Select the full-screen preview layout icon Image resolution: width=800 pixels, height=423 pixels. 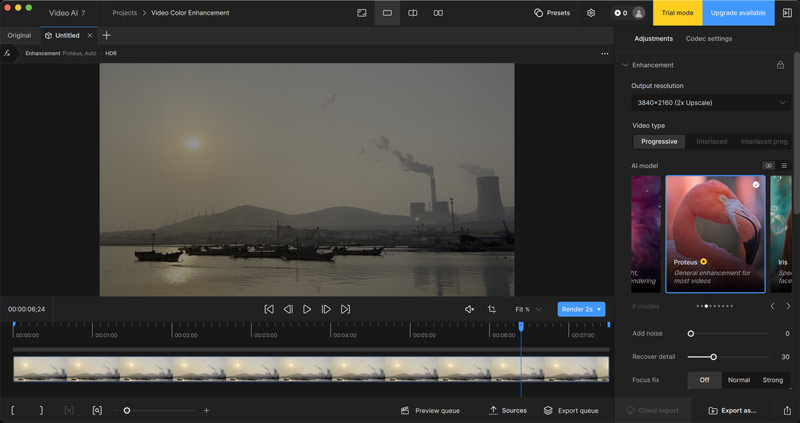pyautogui.click(x=362, y=13)
